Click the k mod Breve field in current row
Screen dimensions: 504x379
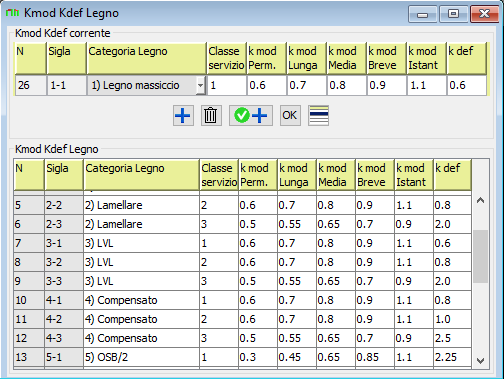387,85
